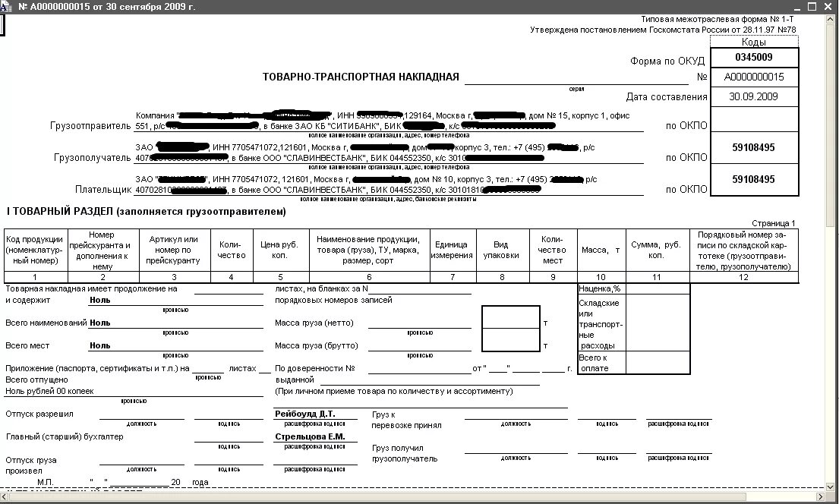
Task: Click 'Главный (старший) бухгалтер' label
Action: point(65,437)
